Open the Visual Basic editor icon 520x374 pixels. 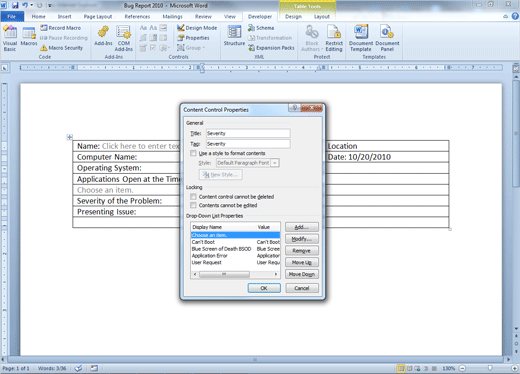(x=10, y=33)
